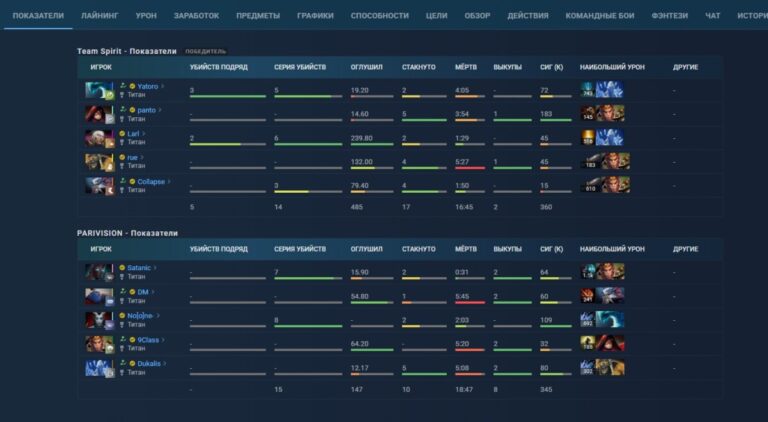This screenshot has height=422, width=768.
Task: Click the damage ability icon in Satanic's row
Action: click(588, 272)
